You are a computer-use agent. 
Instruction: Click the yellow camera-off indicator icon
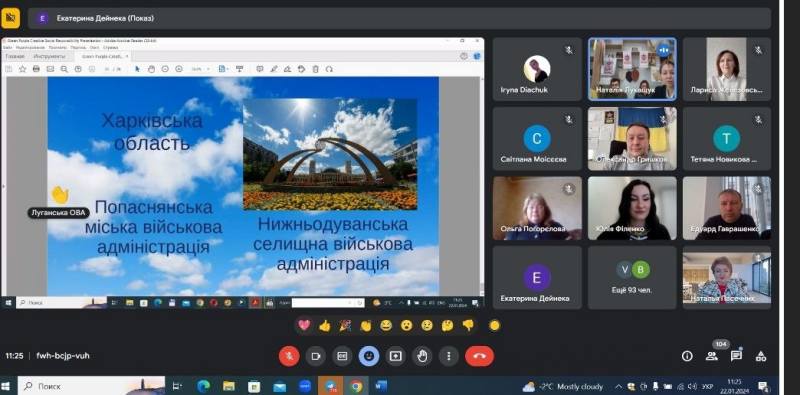tap(10, 18)
